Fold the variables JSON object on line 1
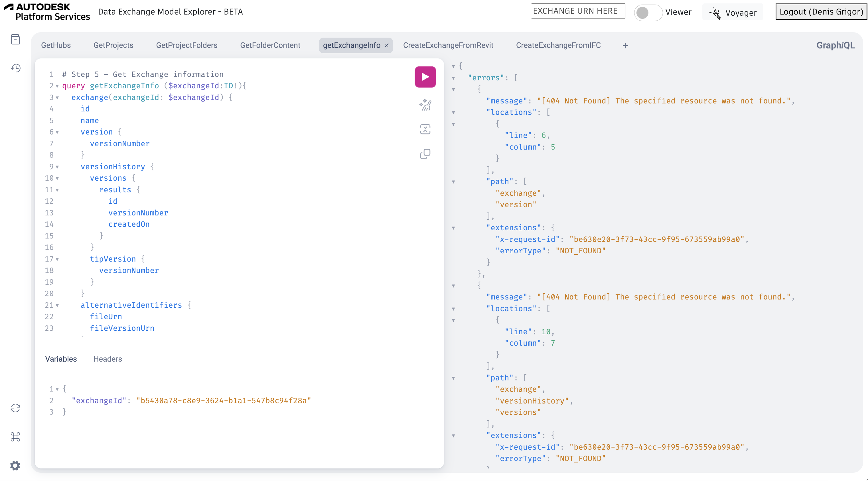The width and height of the screenshot is (868, 481). point(57,389)
